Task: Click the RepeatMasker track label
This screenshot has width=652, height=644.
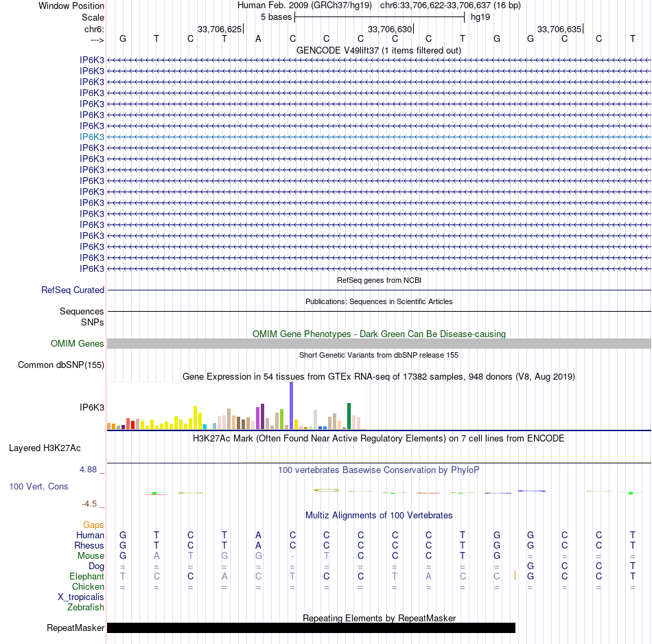Action: 75,628
